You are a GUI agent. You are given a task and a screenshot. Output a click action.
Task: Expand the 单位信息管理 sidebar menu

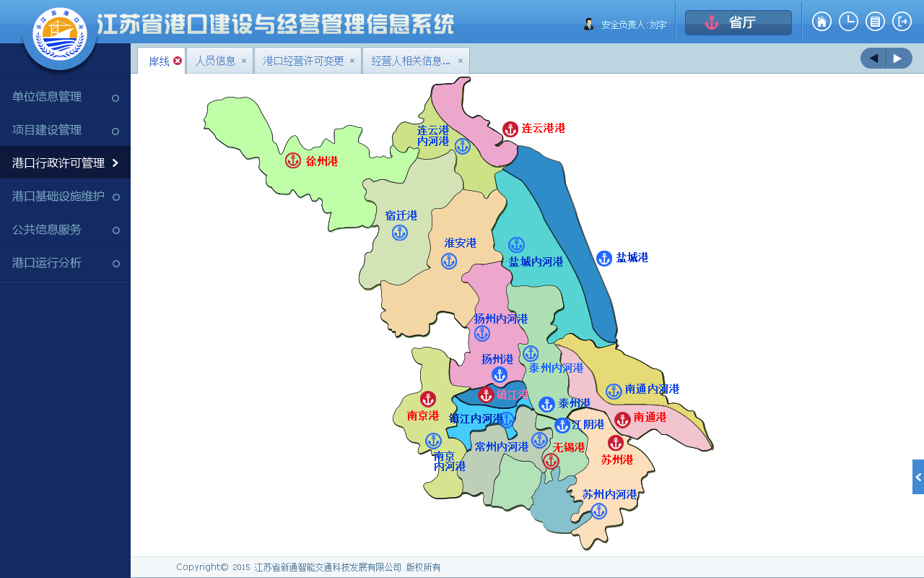(x=65, y=97)
